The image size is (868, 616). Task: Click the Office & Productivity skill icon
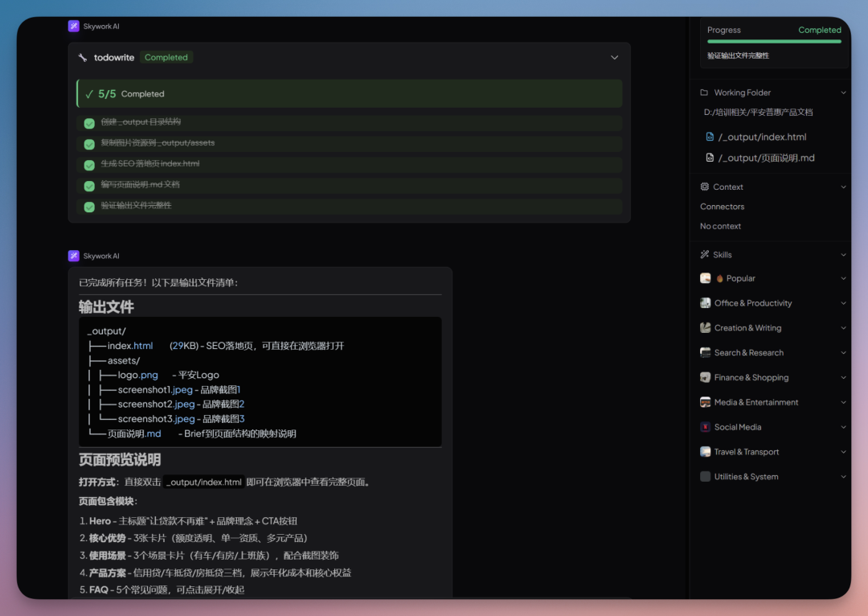pyautogui.click(x=704, y=303)
